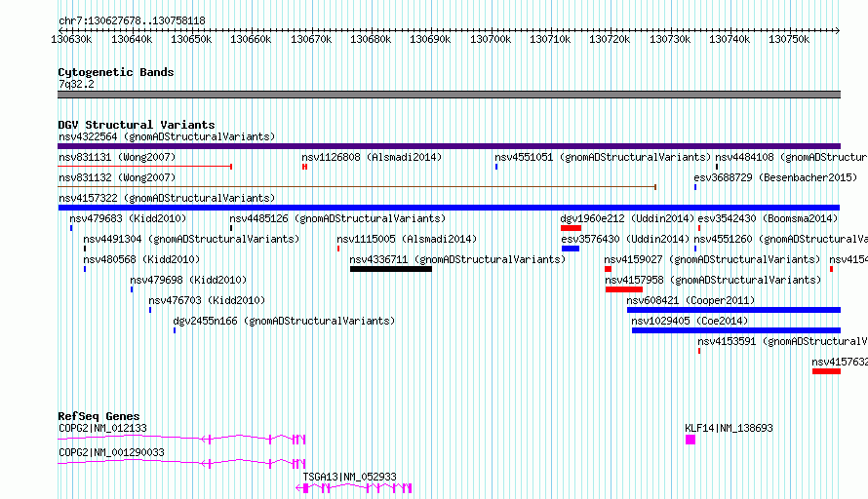Open the TSGA13|NM_052933 gene label
868x499 pixels.
coord(349,477)
